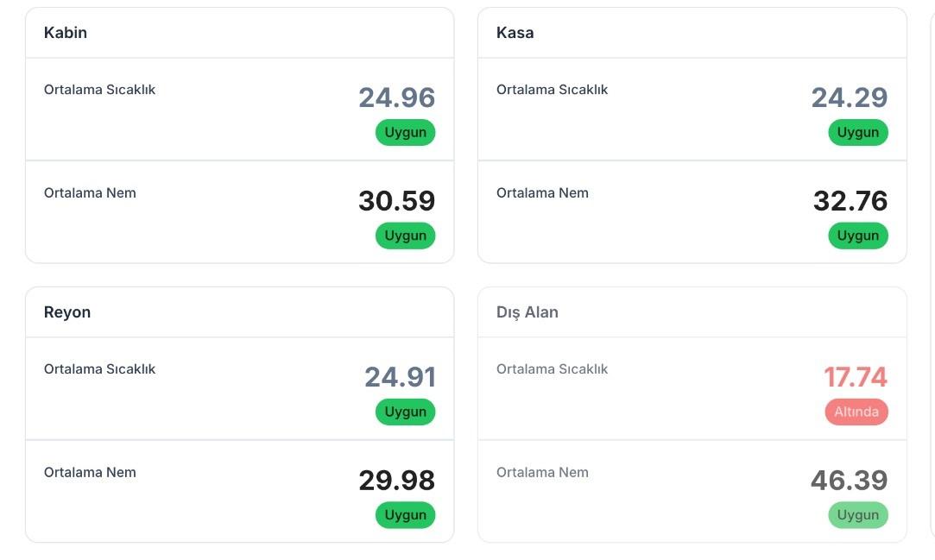The height and width of the screenshot is (560, 935).
Task: Click Uygun badge under Kabin temperature 24.96
Action: coord(406,132)
